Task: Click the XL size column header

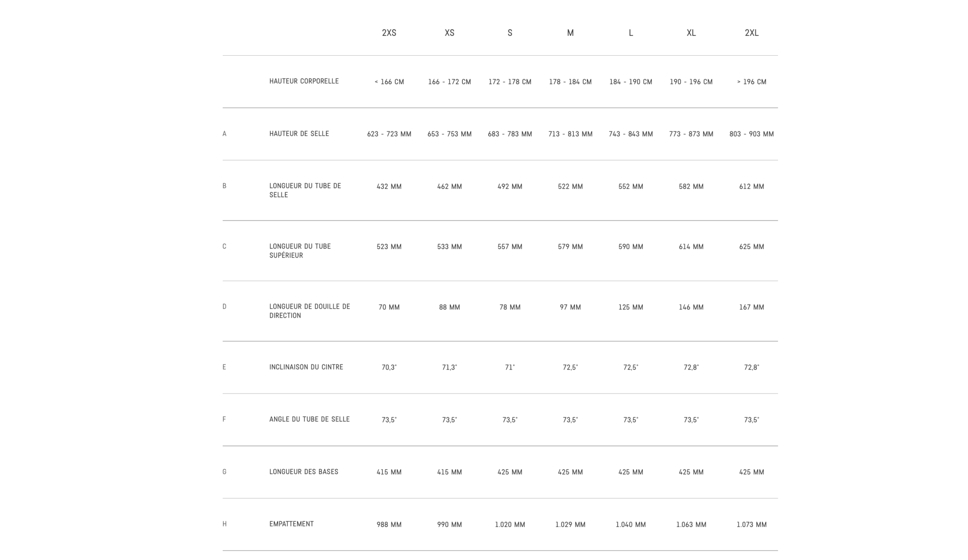Action: (x=691, y=33)
